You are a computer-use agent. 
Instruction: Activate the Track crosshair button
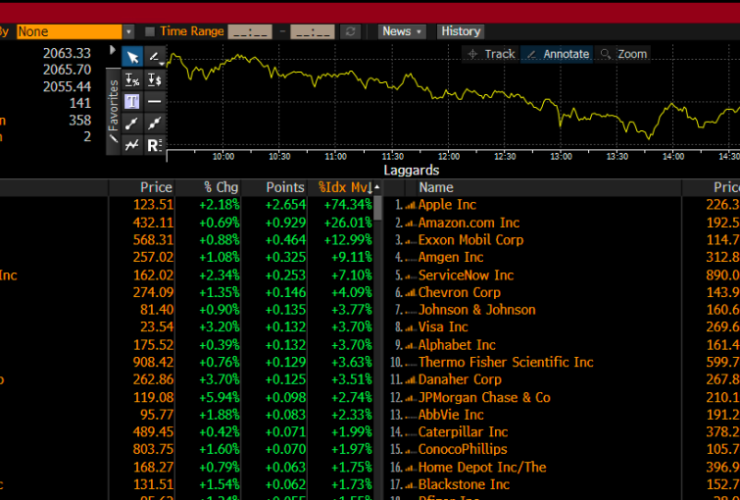coord(491,54)
